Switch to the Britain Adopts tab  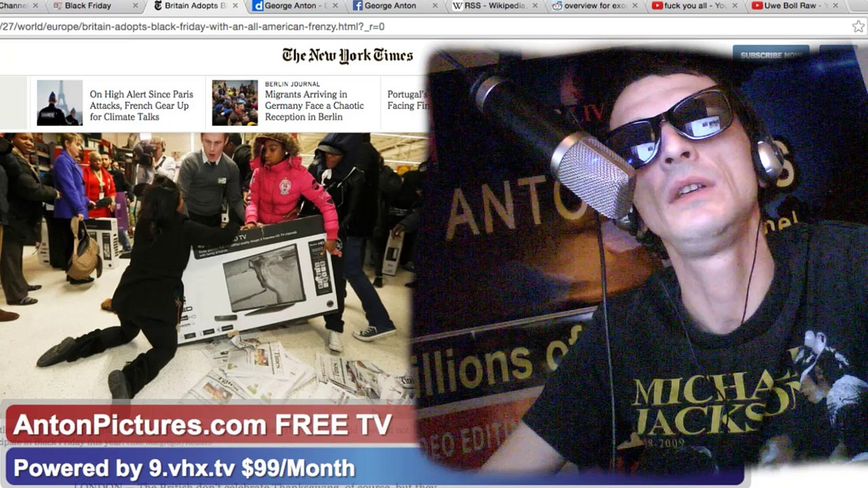pos(193,6)
